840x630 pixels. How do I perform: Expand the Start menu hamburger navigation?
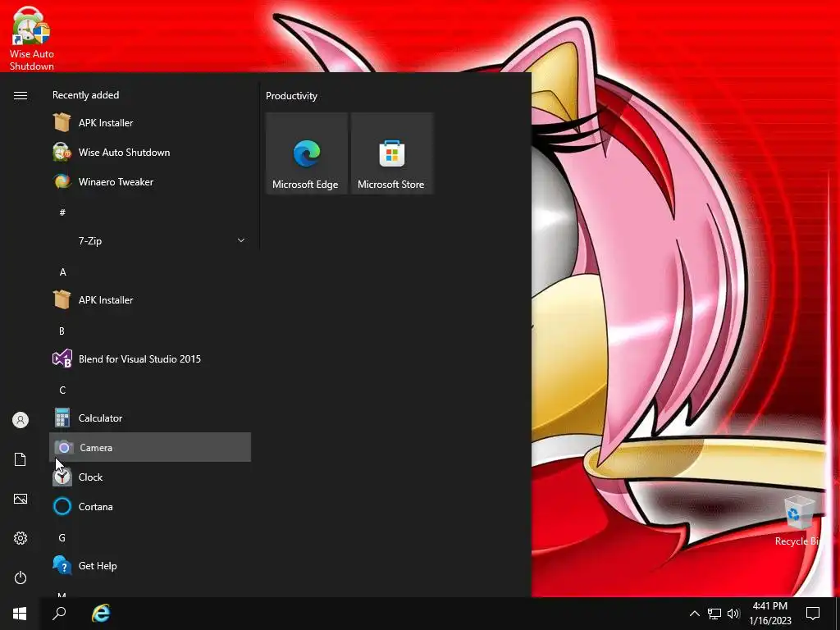coord(21,95)
